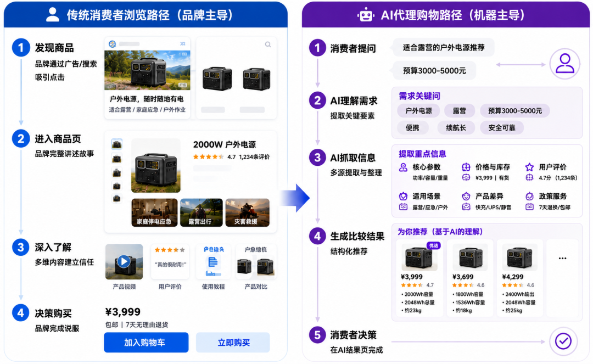The image size is (593, 364).
Task: Click the 价格与库存 icon
Action: point(466,167)
